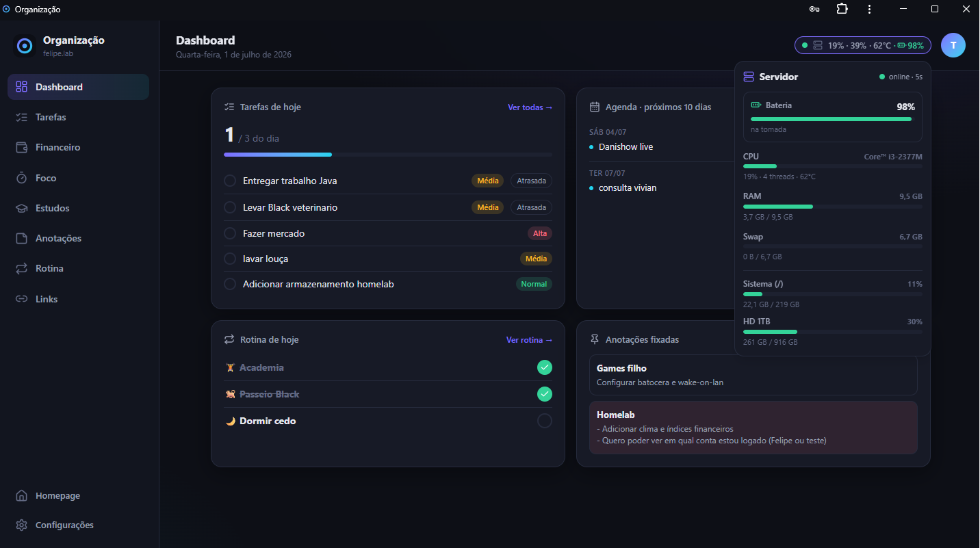Click the Links chain icon

pyautogui.click(x=22, y=299)
